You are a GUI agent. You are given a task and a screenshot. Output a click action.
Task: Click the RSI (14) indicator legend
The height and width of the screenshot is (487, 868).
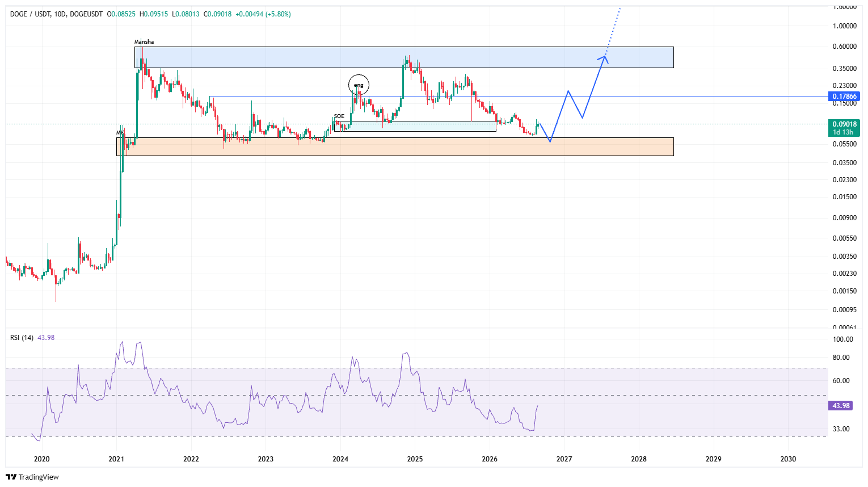[22, 338]
